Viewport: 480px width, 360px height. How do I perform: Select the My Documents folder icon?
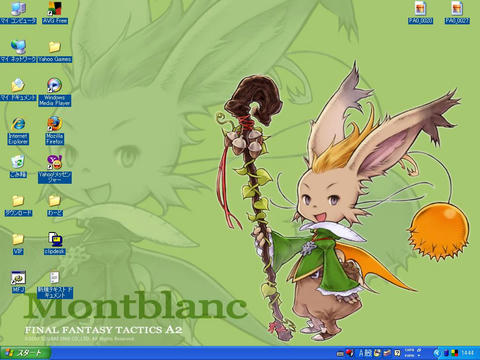coord(18,89)
